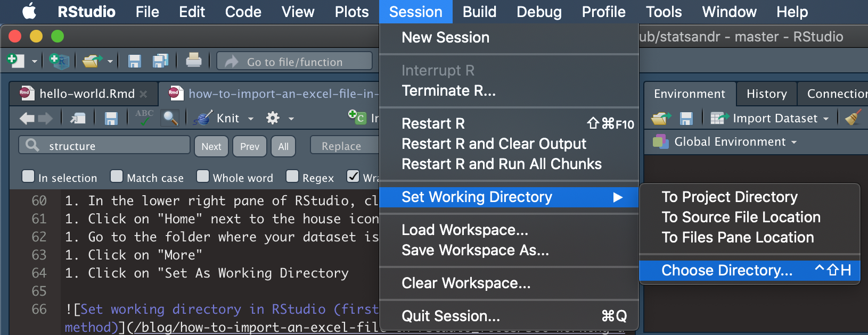Open the Global Environment dropdown

[734, 141]
